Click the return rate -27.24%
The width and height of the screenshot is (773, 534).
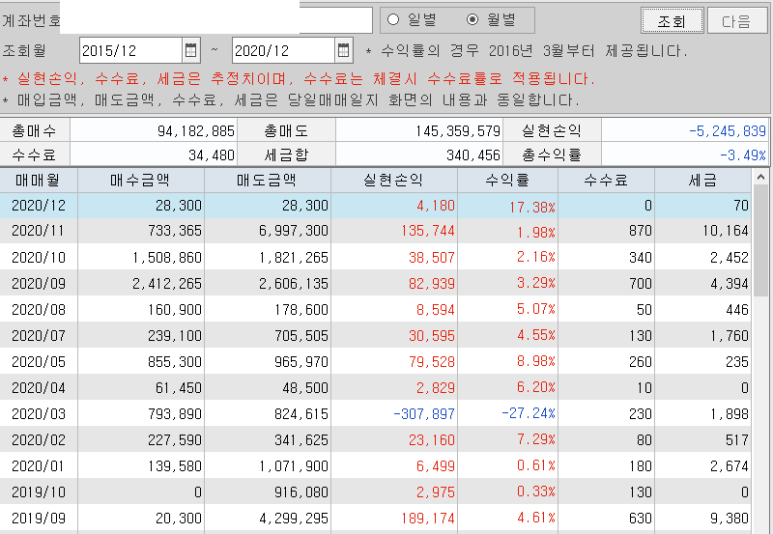coord(528,413)
